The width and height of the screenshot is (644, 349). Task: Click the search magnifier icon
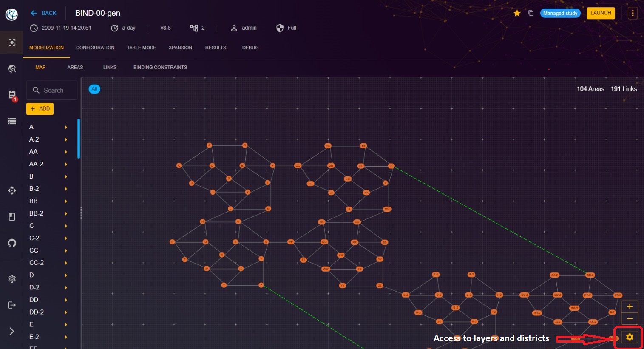[36, 90]
